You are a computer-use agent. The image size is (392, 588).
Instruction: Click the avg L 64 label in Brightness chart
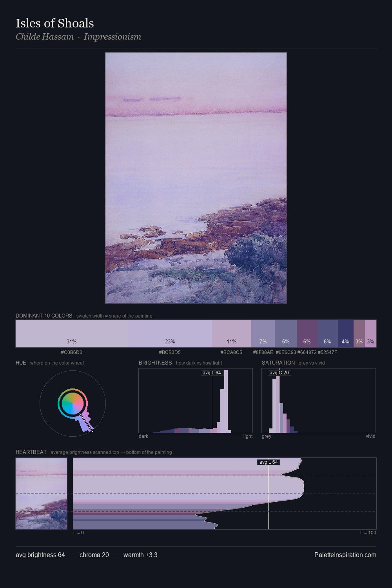[212, 373]
